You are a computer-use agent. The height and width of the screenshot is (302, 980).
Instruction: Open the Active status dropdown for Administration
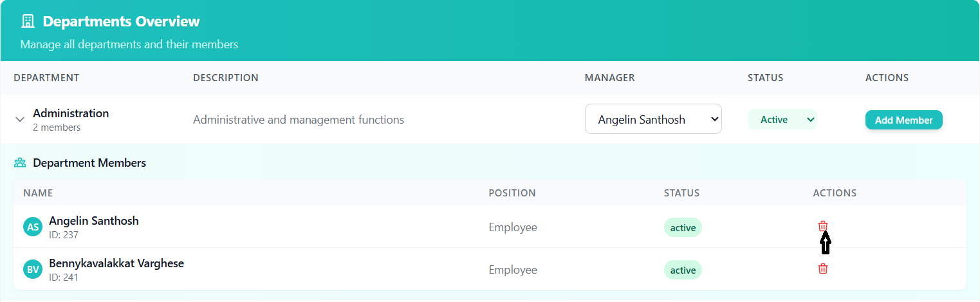(x=781, y=119)
